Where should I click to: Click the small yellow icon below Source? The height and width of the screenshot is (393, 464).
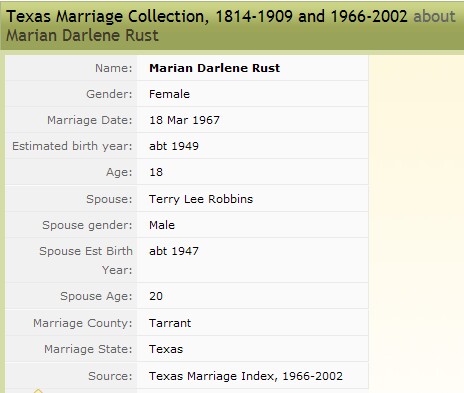pos(38,391)
